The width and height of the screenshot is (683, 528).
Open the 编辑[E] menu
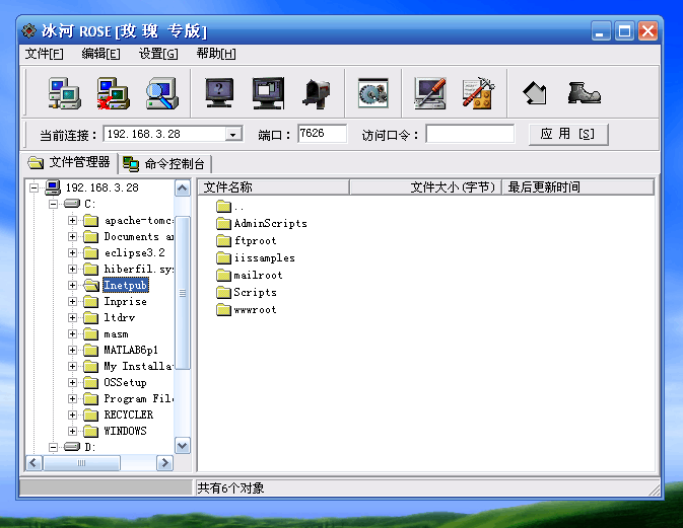tap(101, 54)
